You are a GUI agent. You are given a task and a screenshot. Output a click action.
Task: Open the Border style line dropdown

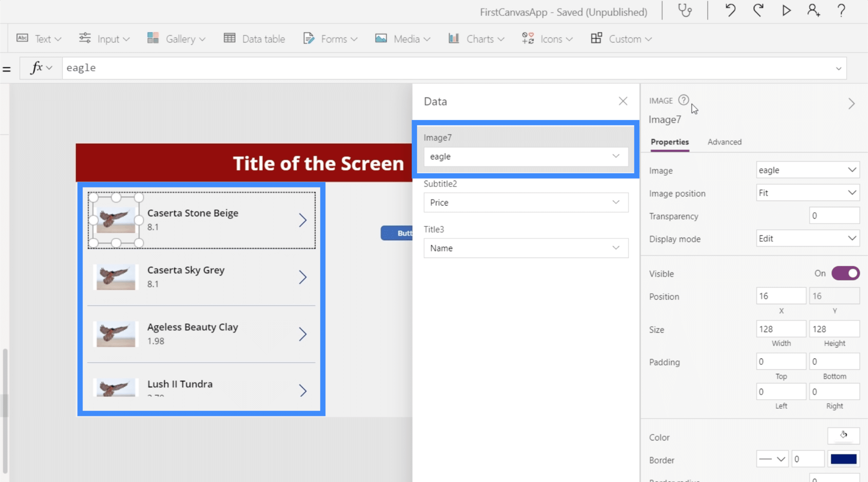[x=772, y=459]
